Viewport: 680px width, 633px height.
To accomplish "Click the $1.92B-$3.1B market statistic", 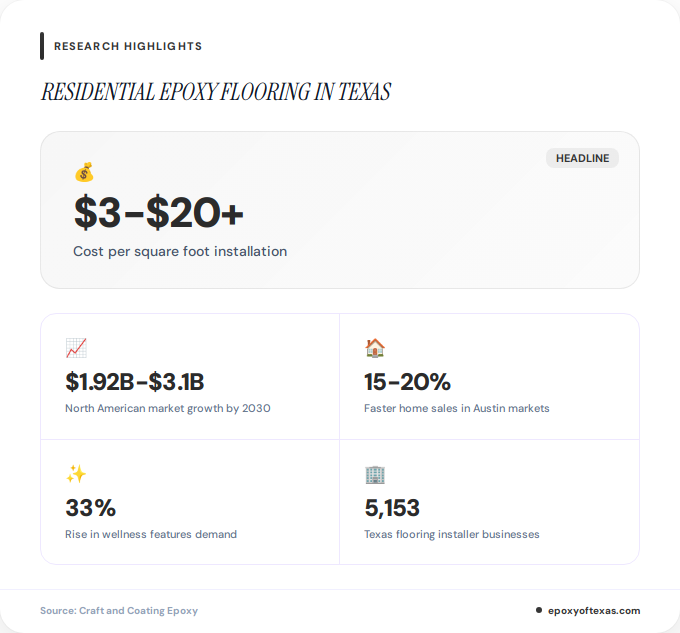I will (135, 381).
